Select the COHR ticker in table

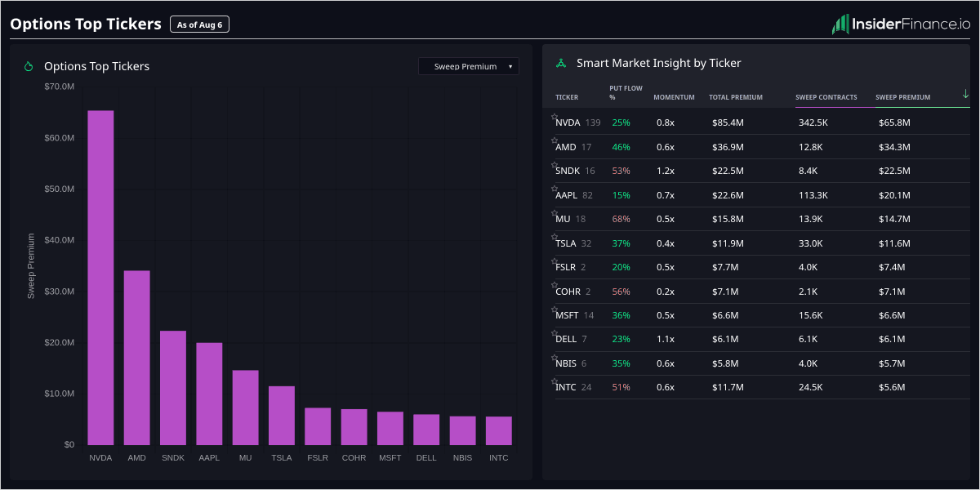(x=568, y=291)
